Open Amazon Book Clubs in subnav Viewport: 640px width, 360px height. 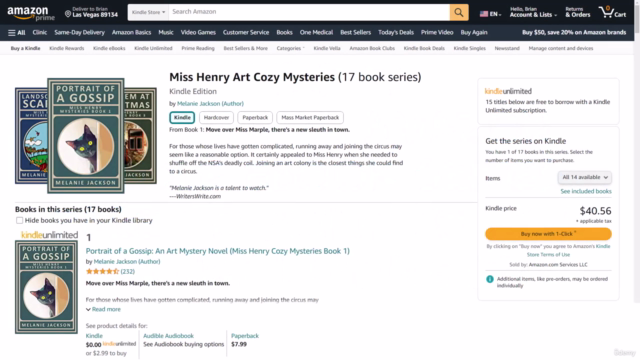(372, 48)
